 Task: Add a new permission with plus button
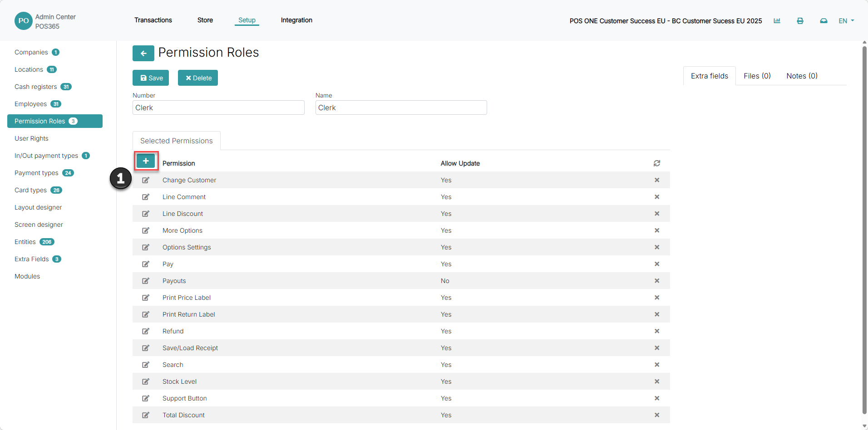(146, 161)
